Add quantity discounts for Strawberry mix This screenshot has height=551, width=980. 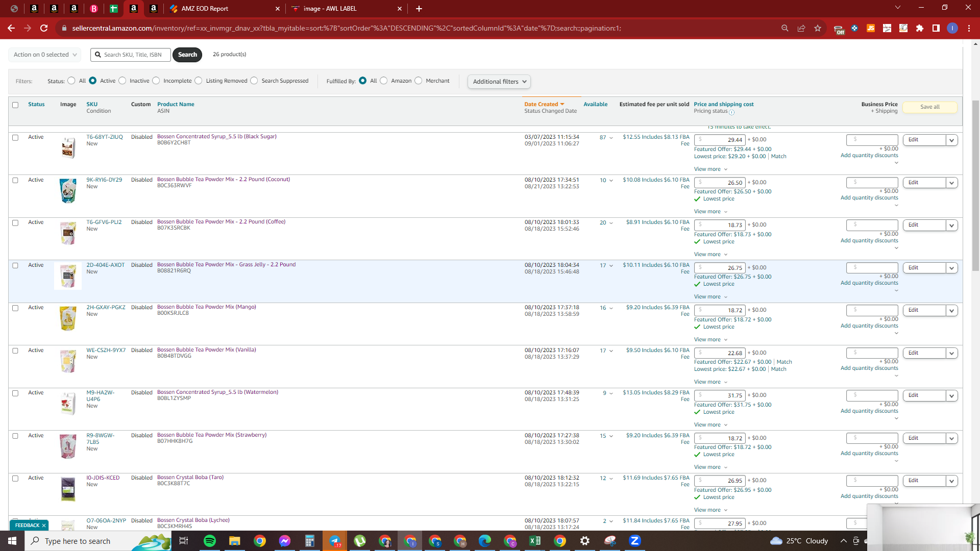[x=869, y=454]
